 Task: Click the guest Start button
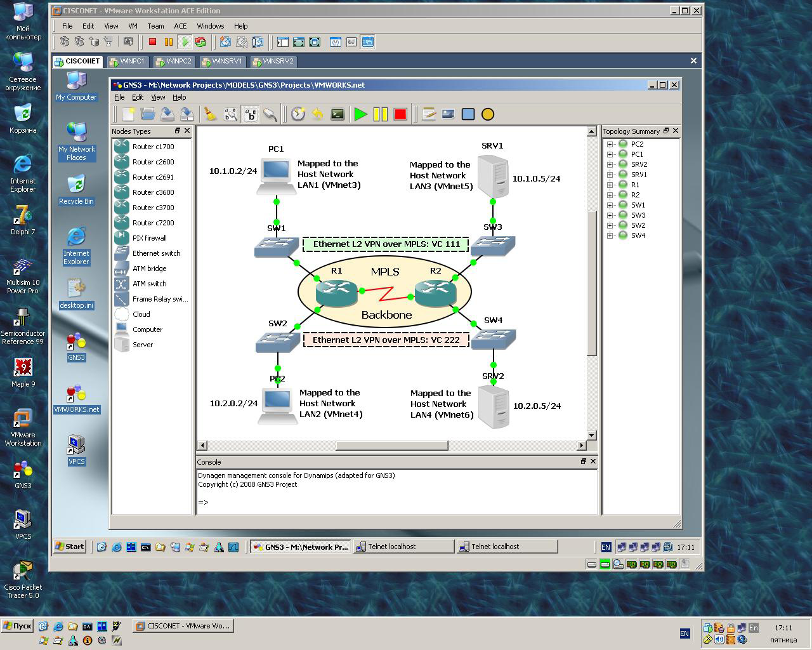click(70, 547)
